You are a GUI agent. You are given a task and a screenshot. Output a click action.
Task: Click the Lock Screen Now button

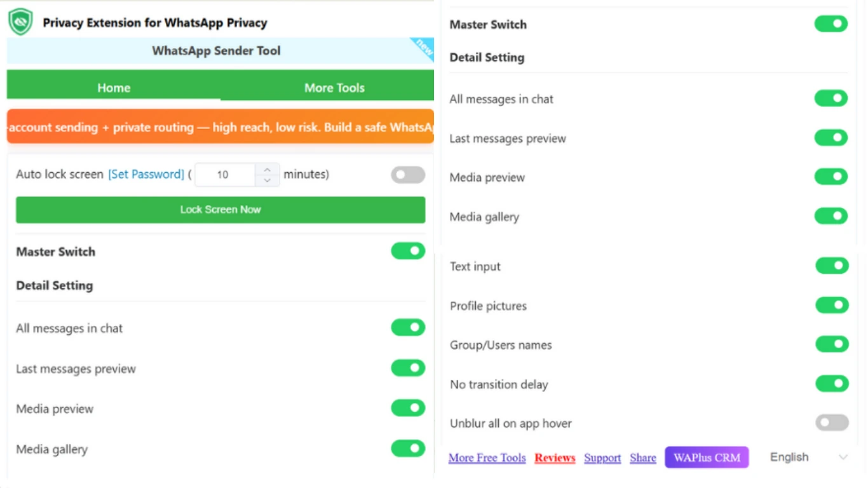point(220,210)
